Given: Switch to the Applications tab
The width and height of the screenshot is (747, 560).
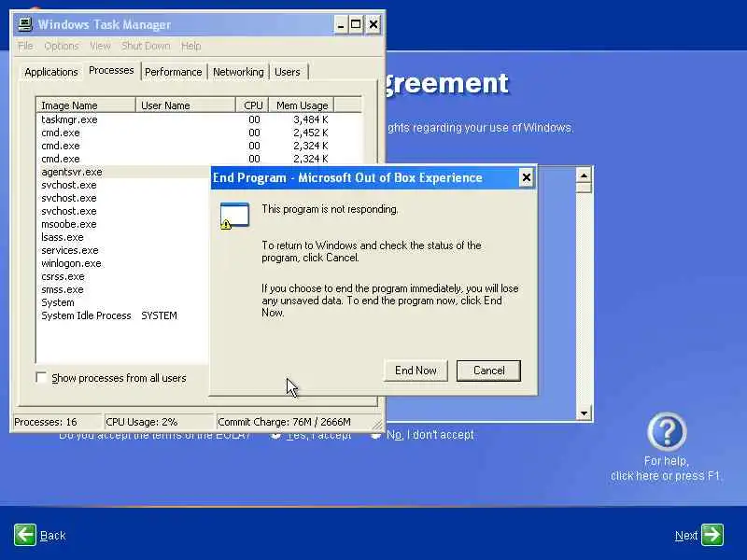Looking at the screenshot, I should (51, 72).
